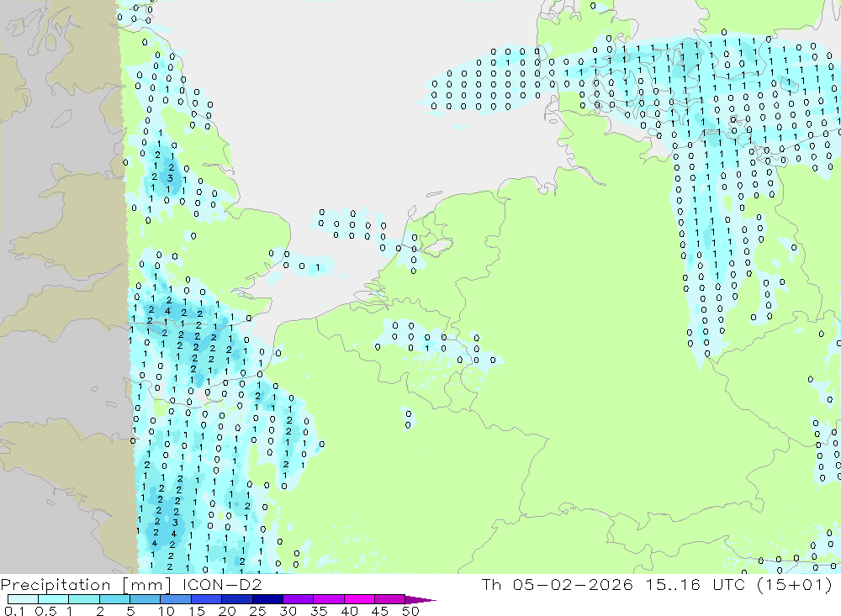
Task: Pick the 1–2 mm legend color segment
Action: click(x=84, y=599)
